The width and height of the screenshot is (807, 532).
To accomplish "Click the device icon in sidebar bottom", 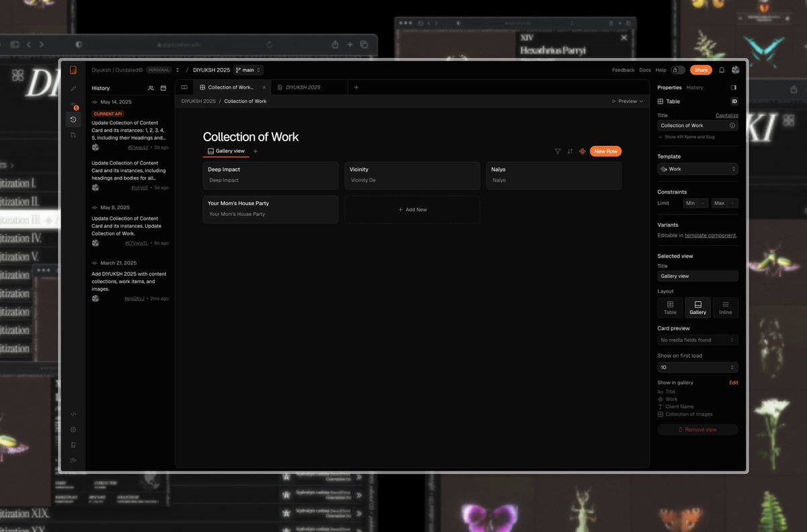I will point(73,445).
